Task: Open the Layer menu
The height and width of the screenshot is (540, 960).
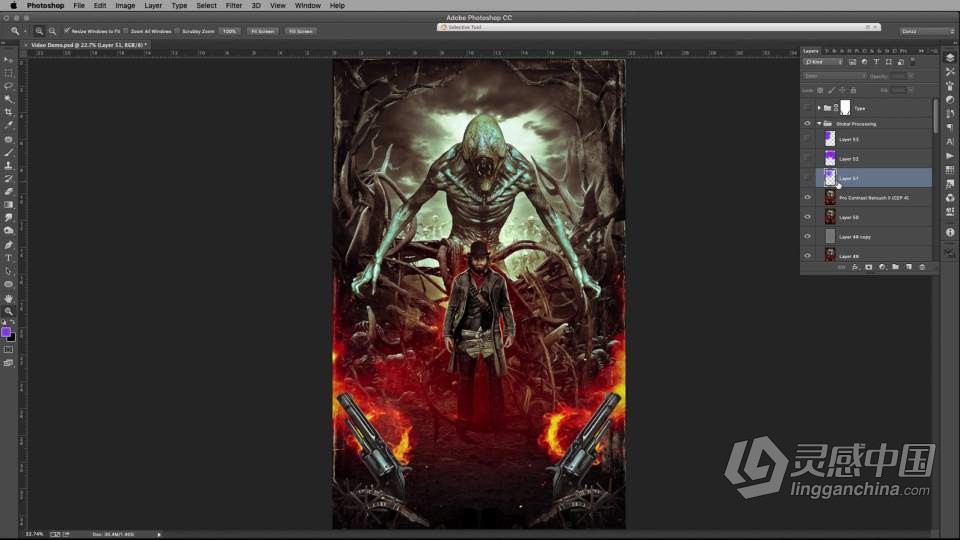Action: pos(153,6)
